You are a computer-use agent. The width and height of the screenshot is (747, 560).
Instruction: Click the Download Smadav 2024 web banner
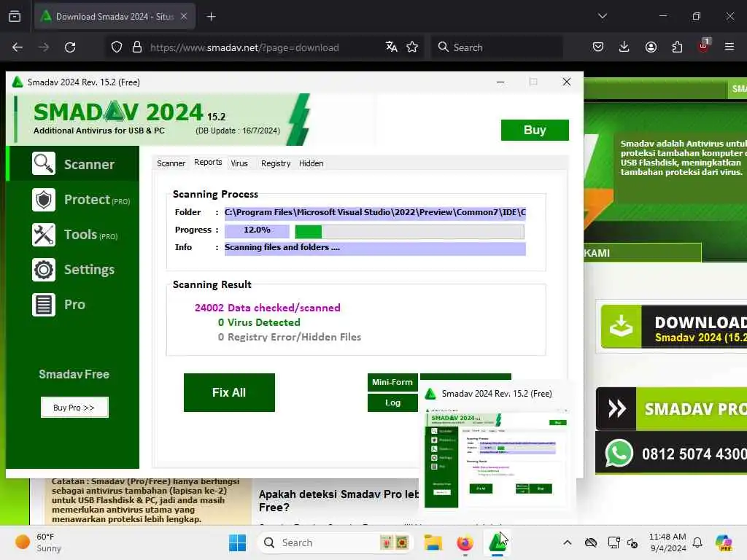point(673,327)
